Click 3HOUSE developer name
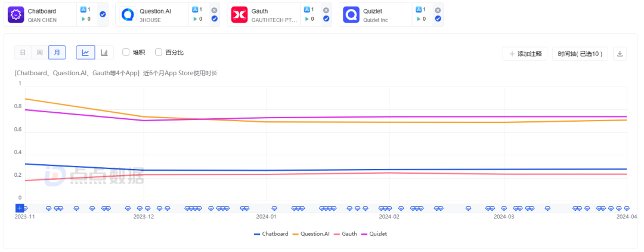This screenshot has height=252, width=644. click(150, 20)
